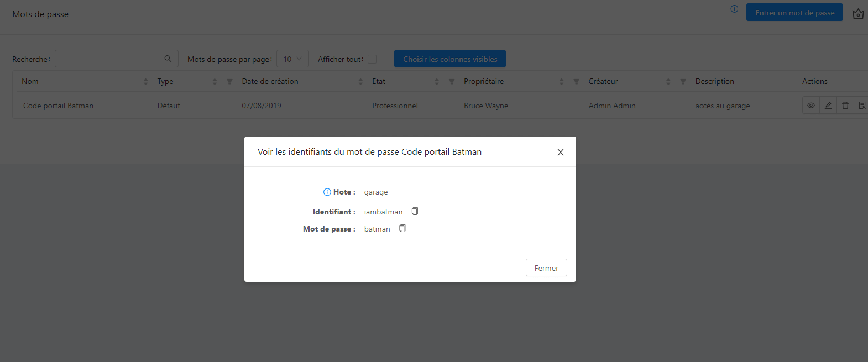Click the Entrer un mot de passe button
Viewport: 868px width, 362px height.
794,13
